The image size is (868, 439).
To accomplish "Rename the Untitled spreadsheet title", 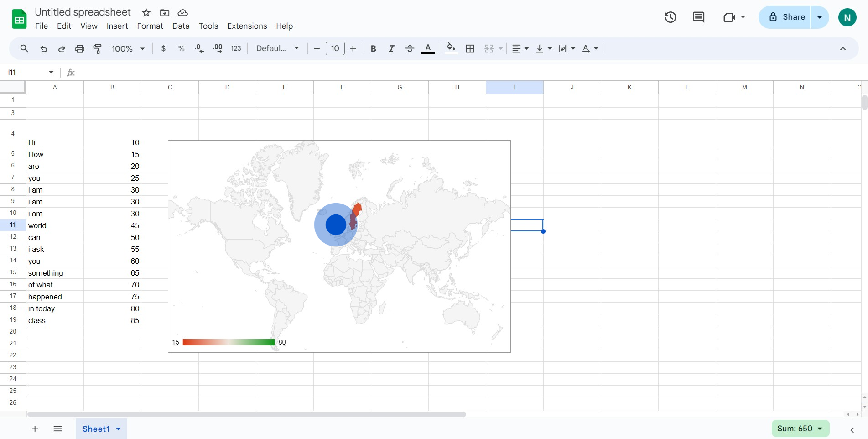I will 83,12.
